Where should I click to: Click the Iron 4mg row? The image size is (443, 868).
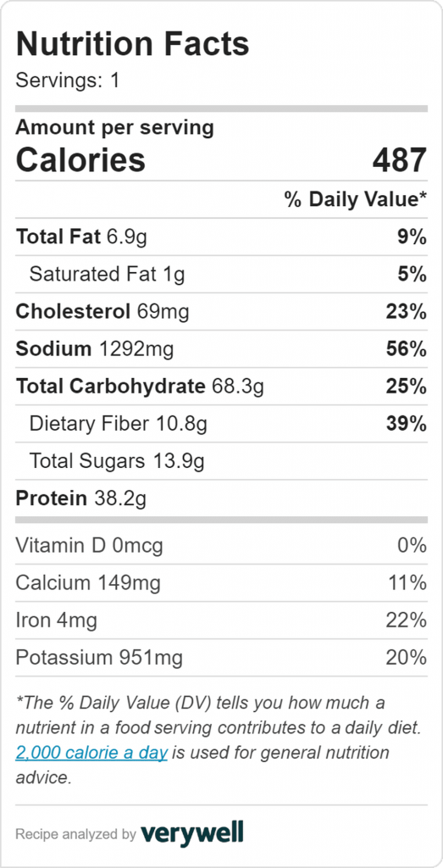(221, 620)
